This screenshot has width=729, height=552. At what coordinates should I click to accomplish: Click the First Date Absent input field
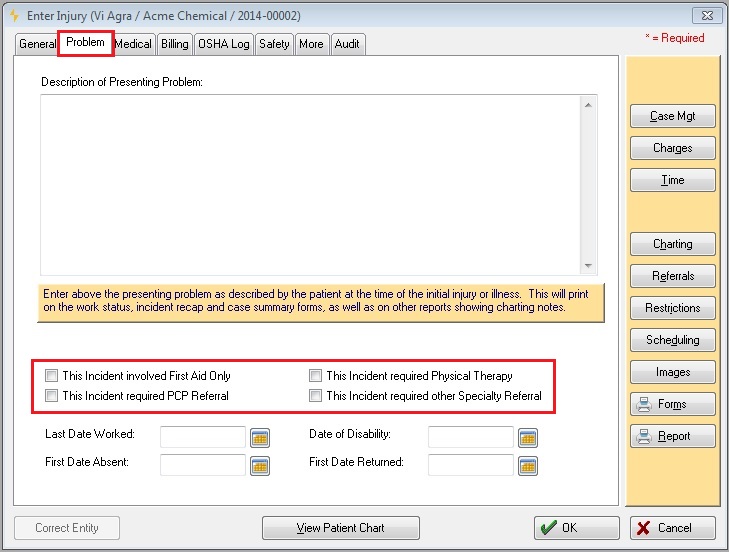point(203,466)
